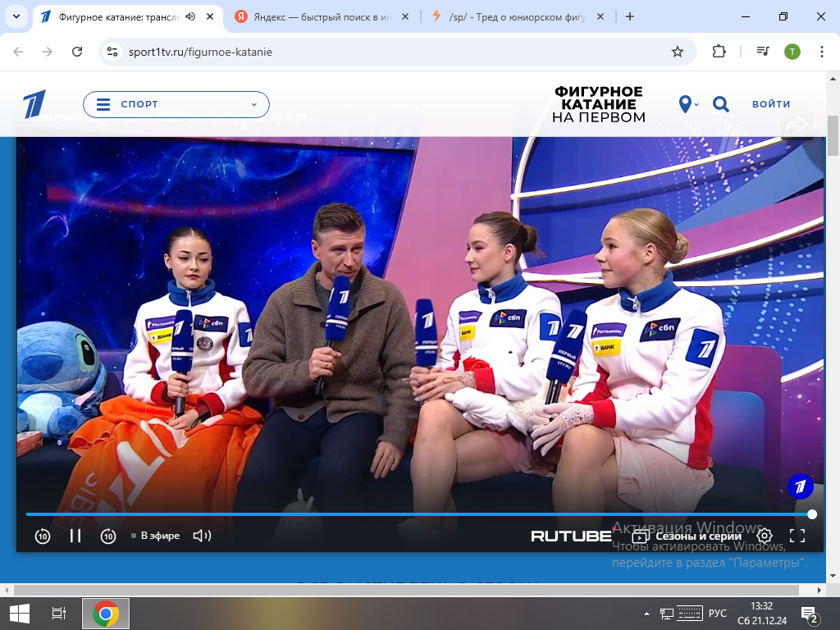Open Сезоны и серии list
This screenshot has height=630, width=840.
687,536
